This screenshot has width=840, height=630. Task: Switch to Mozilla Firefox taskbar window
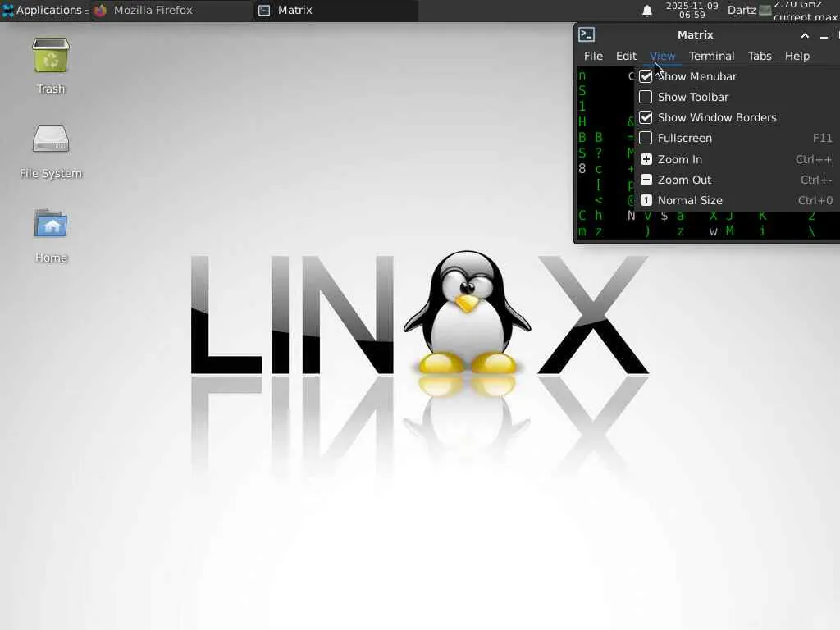171,10
